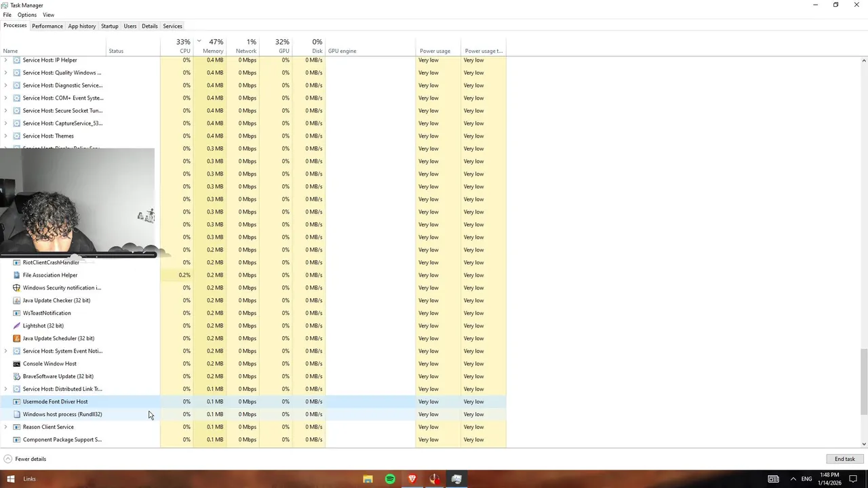The width and height of the screenshot is (868, 488).
Task: Sort by the Power usage column header
Action: coord(438,46)
